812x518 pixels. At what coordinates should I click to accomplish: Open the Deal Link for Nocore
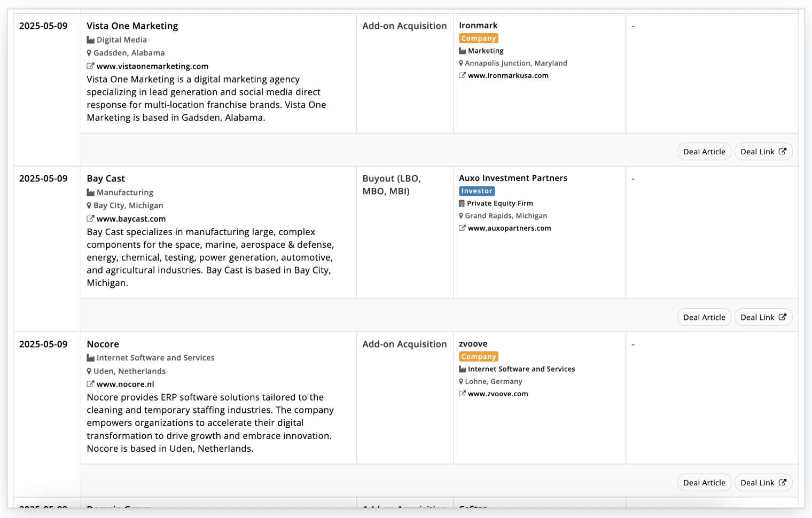pyautogui.click(x=763, y=483)
